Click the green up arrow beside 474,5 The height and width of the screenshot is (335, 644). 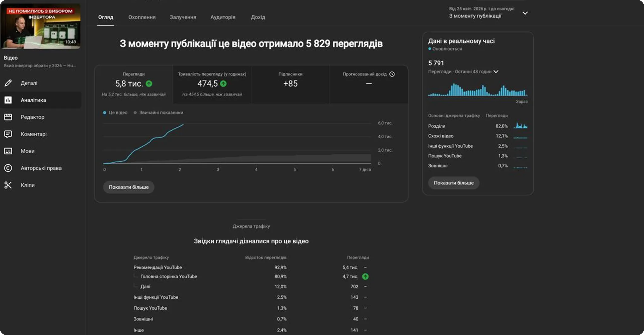(x=223, y=84)
